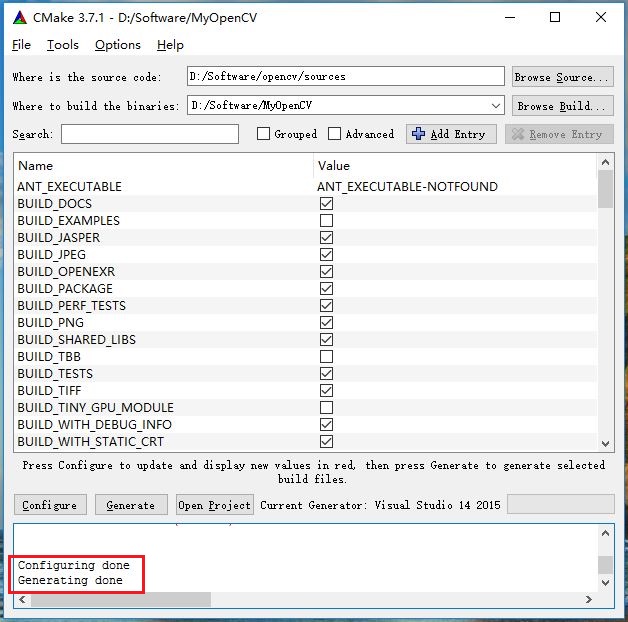Screen dimensions: 628x622
Task: Check the BUILD_TINY_GPU_MODULE checkbox
Action: (x=326, y=408)
